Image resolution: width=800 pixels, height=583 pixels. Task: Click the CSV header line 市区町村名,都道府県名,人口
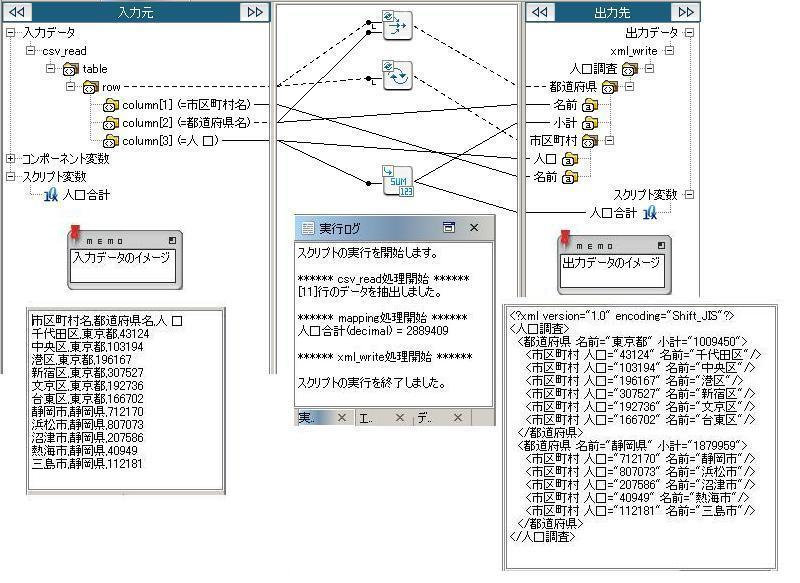click(x=107, y=321)
